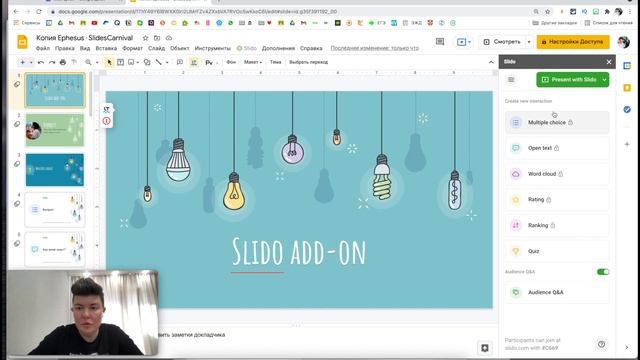Star the presentation title
The image size is (640, 360).
145,38
